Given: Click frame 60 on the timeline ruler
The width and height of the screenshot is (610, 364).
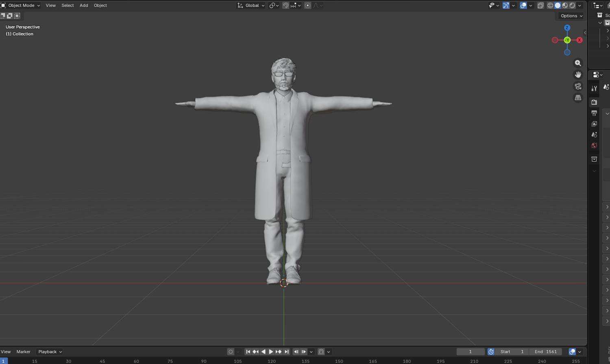Looking at the screenshot, I should [136, 361].
